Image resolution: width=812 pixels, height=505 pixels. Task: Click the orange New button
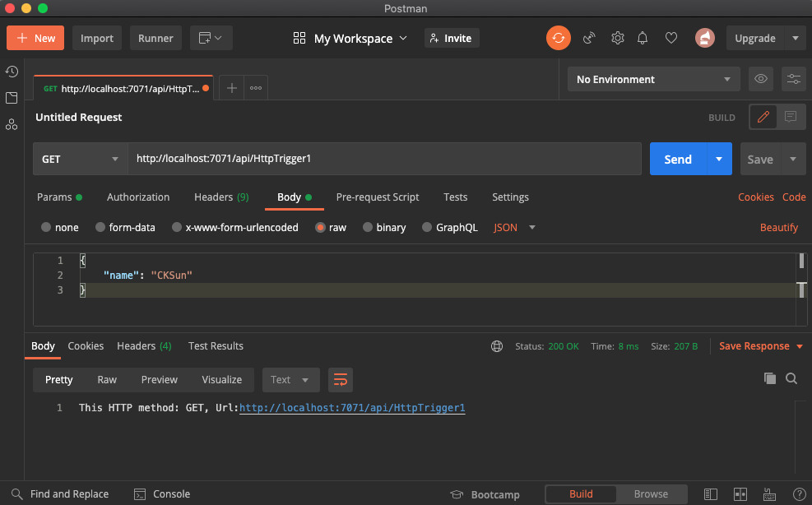35,38
